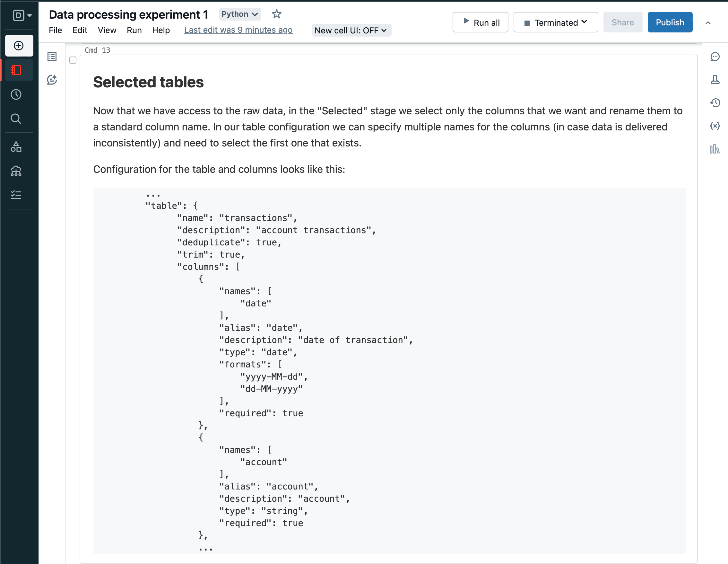This screenshot has height=564, width=728.
Task: Open the Python language dropdown
Action: (239, 14)
